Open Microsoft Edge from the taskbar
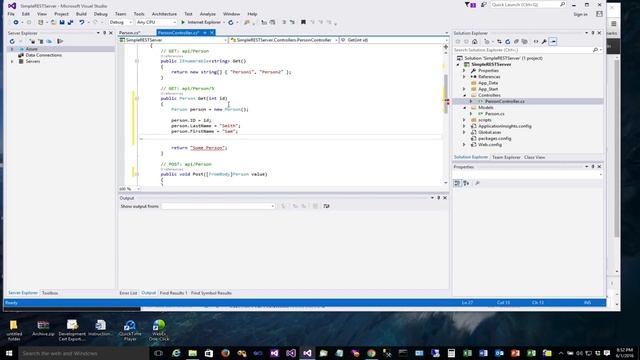Screen dimensions: 640x360 click(x=176, y=353)
